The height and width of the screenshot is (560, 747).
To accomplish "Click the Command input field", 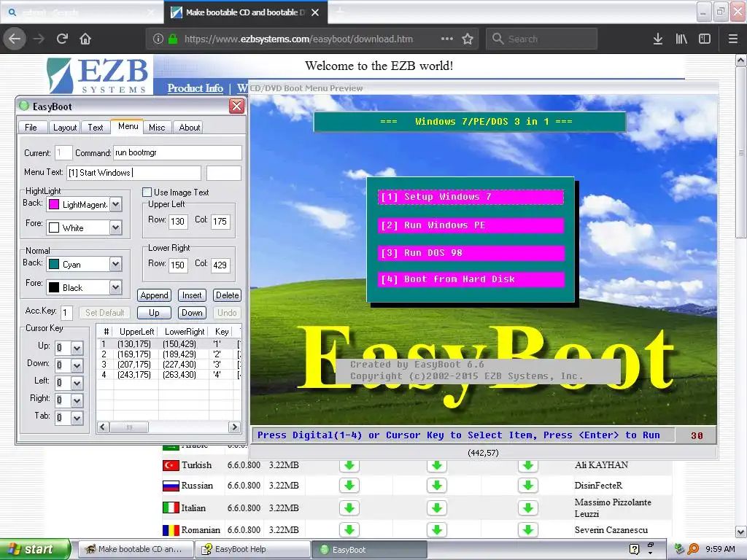I will [x=177, y=152].
